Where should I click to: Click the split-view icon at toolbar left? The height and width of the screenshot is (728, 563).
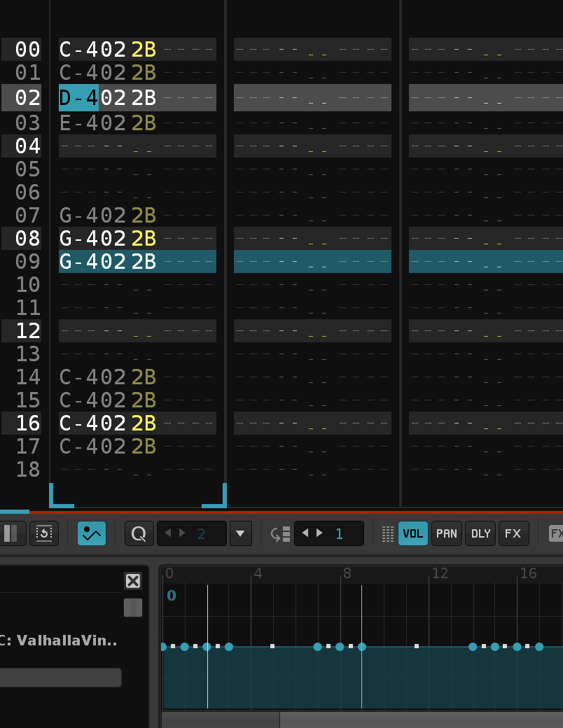[12, 533]
